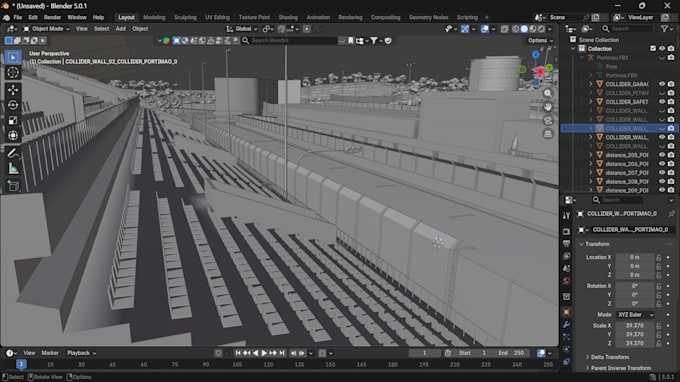Hide COLLIDER_SAFET object via eye icon
Viewport: 680px width, 382px height.
[662, 101]
